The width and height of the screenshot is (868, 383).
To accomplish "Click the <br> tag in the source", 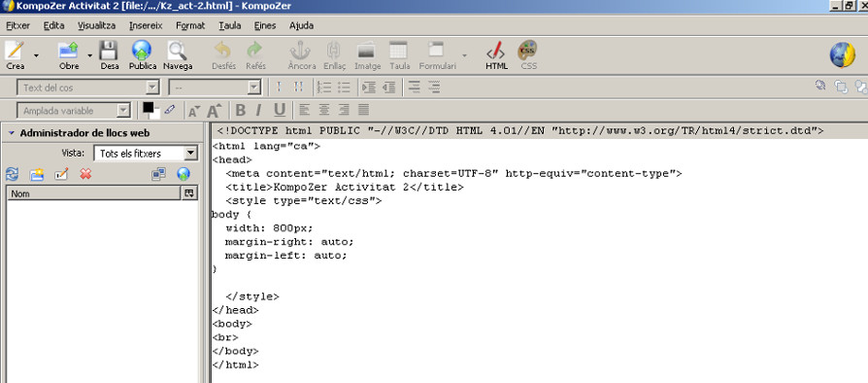I will click(225, 337).
